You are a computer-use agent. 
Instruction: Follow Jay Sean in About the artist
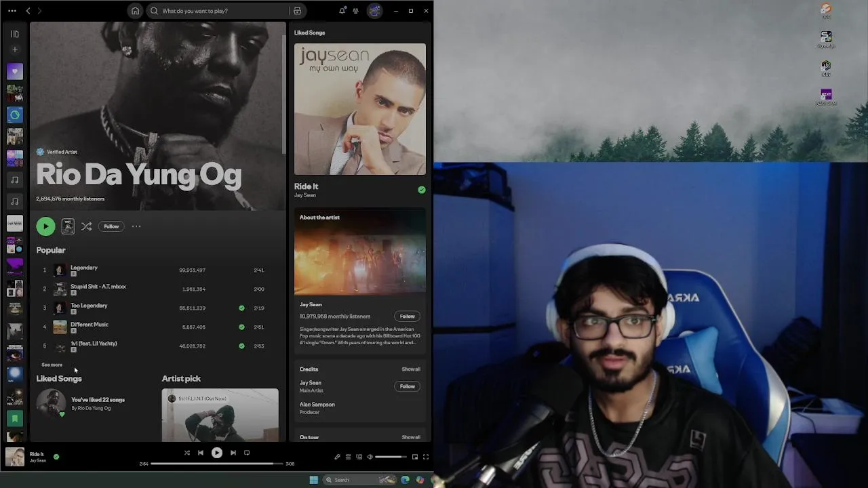pos(407,316)
